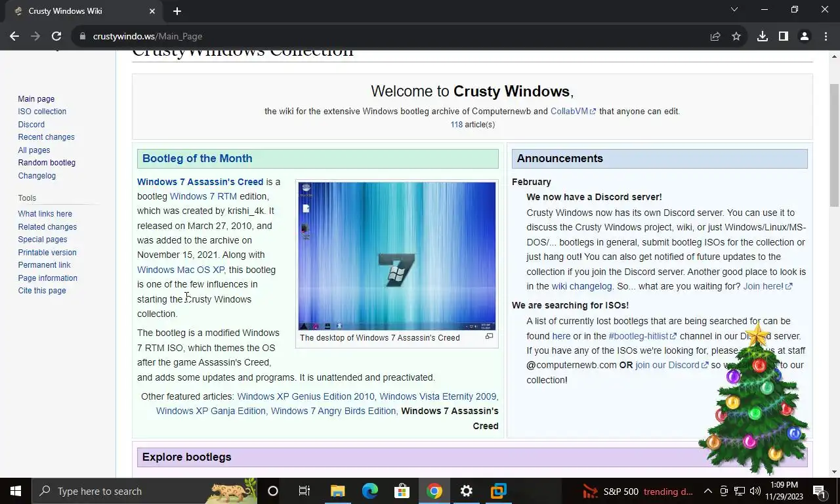The width and height of the screenshot is (840, 504).
Task: Go back to the previous page
Action: [x=14, y=36]
